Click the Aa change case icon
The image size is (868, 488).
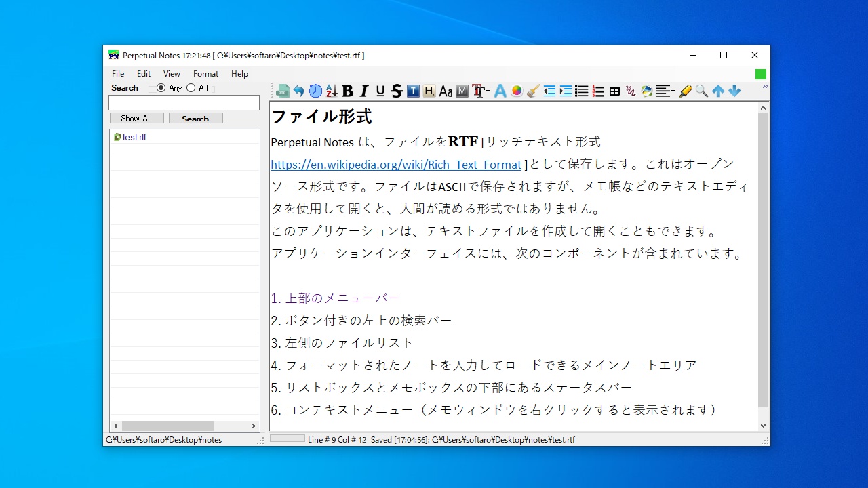coord(446,91)
